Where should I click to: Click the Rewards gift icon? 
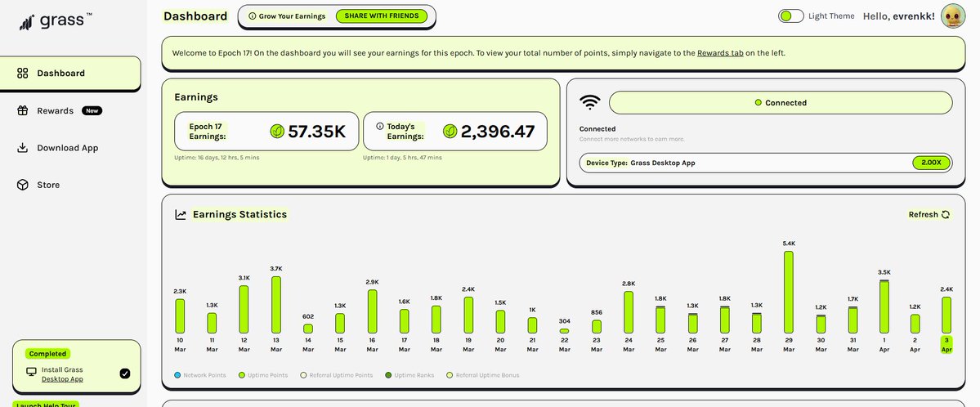(23, 111)
